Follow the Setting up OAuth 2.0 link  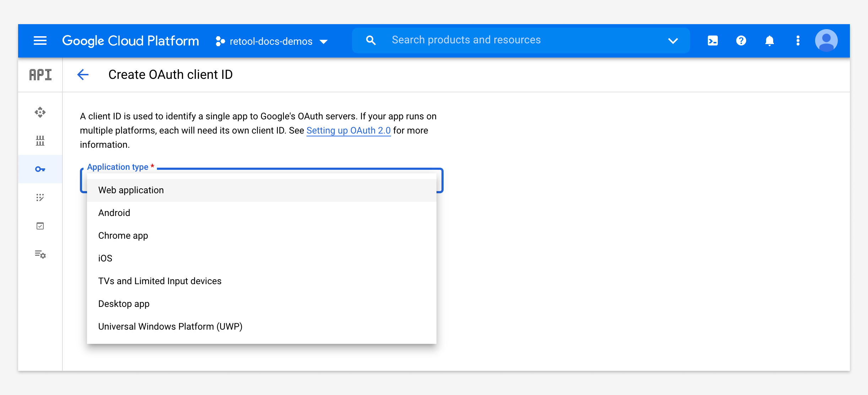(x=348, y=131)
